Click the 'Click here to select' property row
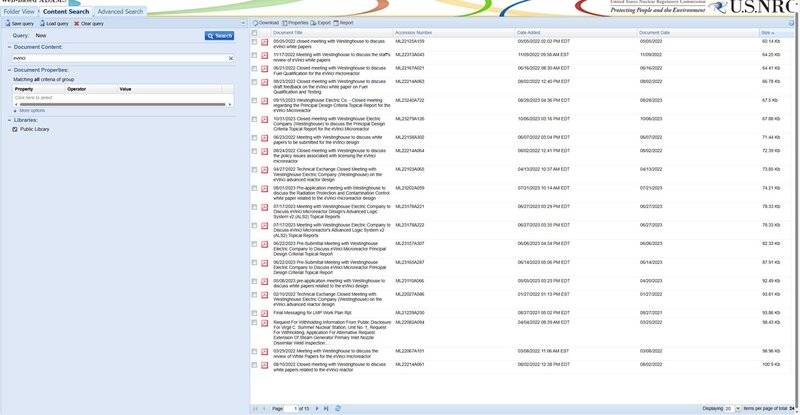800x415 pixels. [x=122, y=97]
